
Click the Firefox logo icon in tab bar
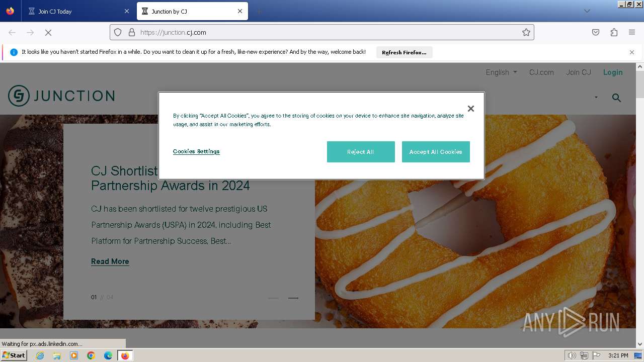tap(10, 11)
